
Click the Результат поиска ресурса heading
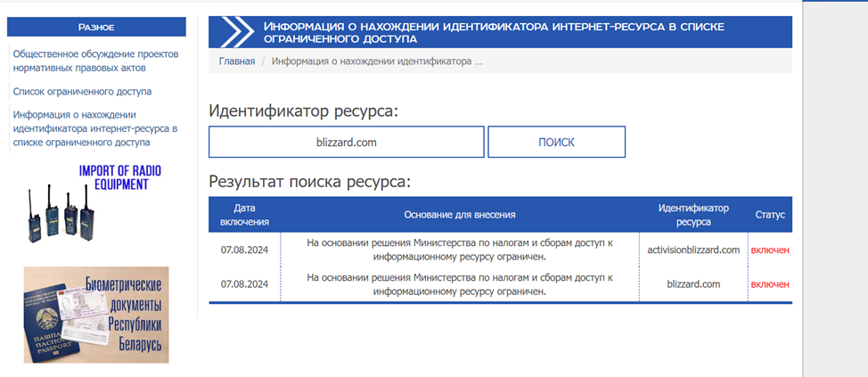[310, 182]
